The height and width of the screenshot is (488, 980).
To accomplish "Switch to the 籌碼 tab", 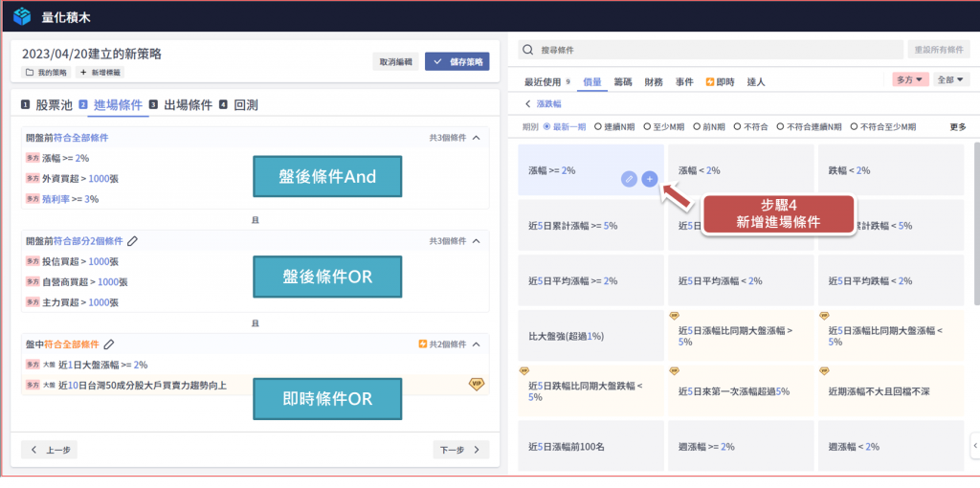I will coord(622,82).
